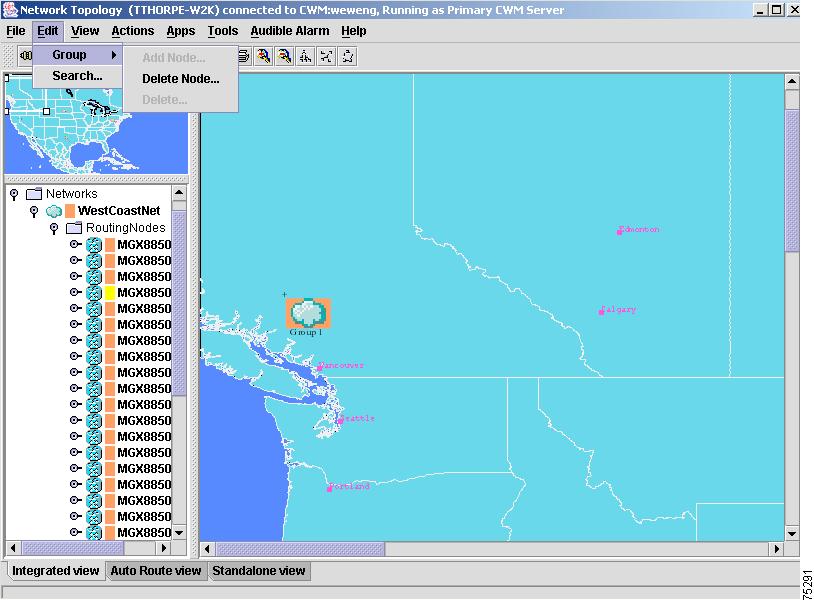Click the orange status square beside WestCoastNet
This screenshot has width=814, height=600.
pos(70,211)
